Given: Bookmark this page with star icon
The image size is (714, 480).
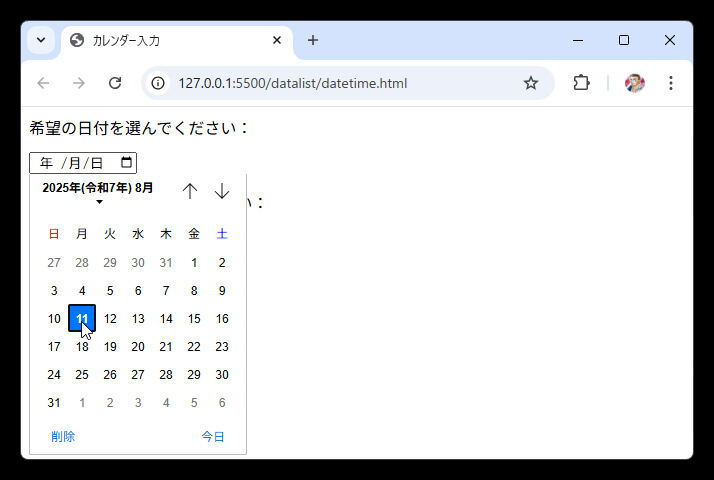Looking at the screenshot, I should [x=531, y=83].
